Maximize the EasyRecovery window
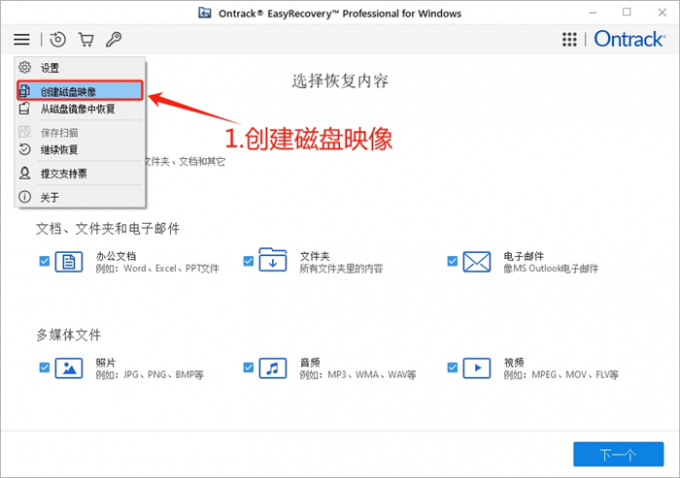Image resolution: width=680 pixels, height=478 pixels. click(x=627, y=12)
